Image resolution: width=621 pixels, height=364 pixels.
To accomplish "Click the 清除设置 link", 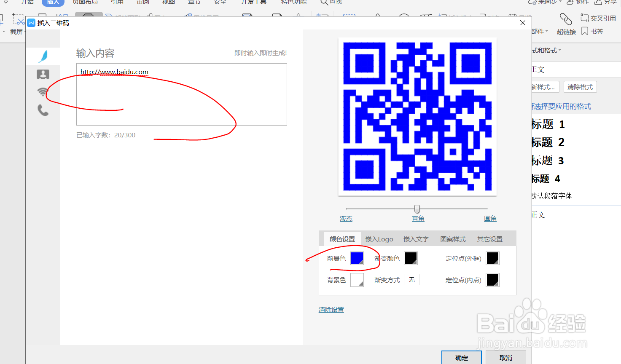I will pyautogui.click(x=331, y=310).
